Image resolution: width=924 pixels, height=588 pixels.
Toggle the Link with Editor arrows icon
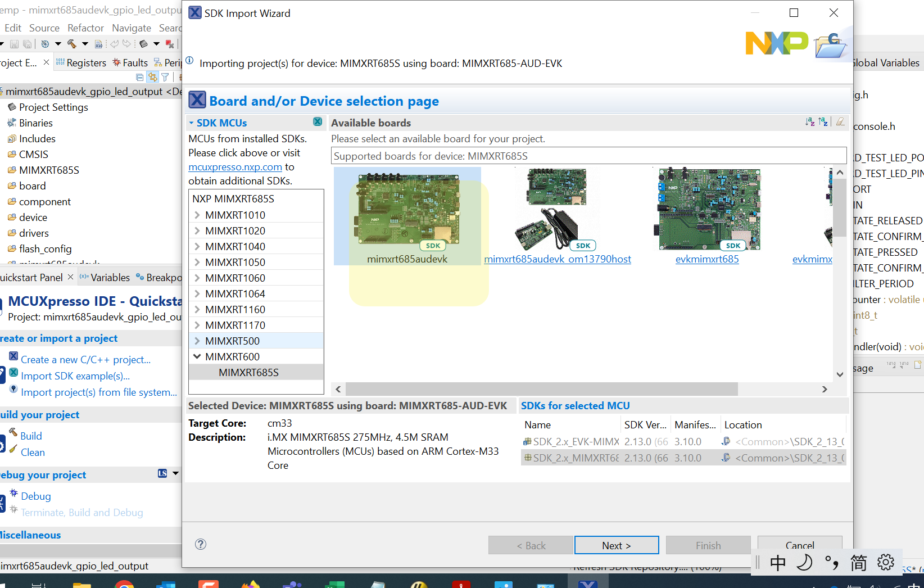tap(152, 77)
